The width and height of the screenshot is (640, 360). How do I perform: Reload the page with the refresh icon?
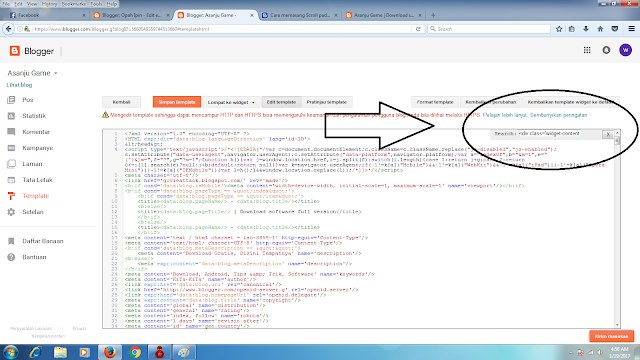point(418,29)
